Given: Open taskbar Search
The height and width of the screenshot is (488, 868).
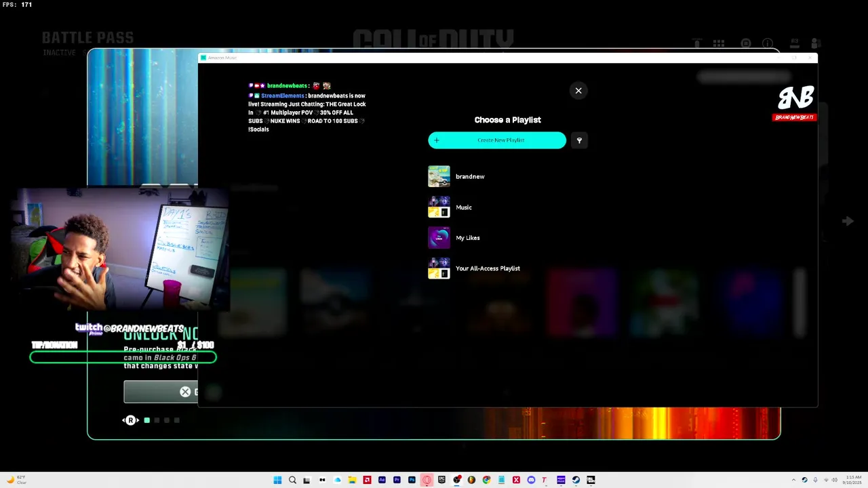Looking at the screenshot, I should tap(292, 480).
